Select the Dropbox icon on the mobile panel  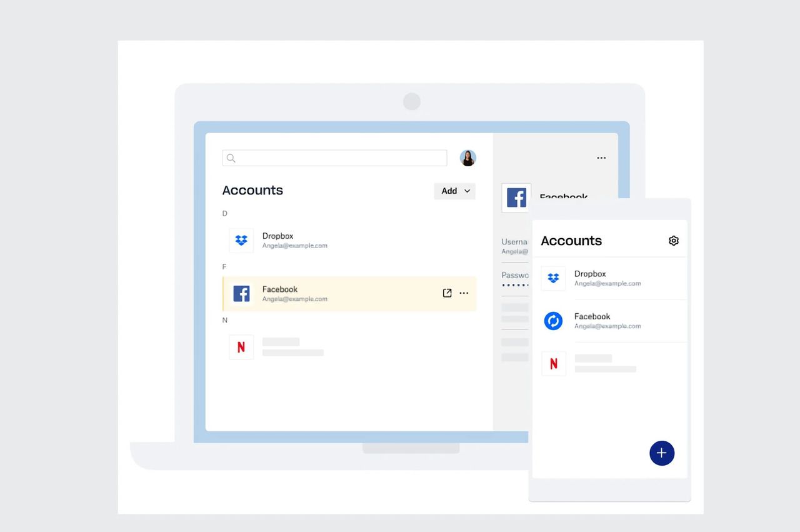coord(553,278)
